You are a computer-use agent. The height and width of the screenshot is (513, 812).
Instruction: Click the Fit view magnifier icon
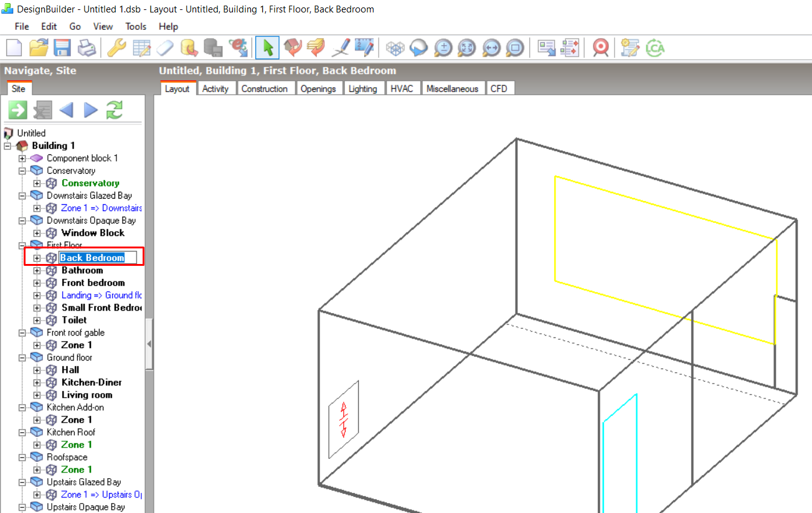(466, 47)
